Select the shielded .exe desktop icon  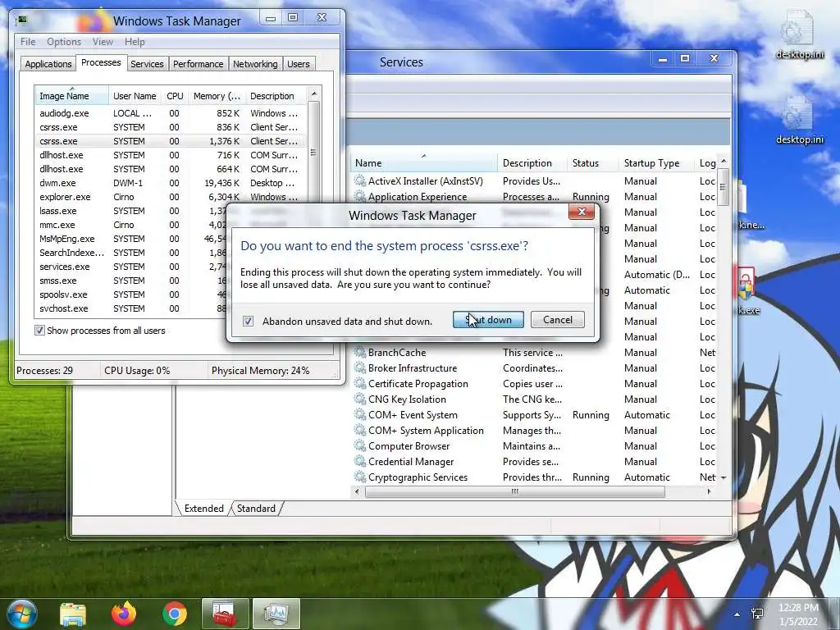(x=748, y=291)
